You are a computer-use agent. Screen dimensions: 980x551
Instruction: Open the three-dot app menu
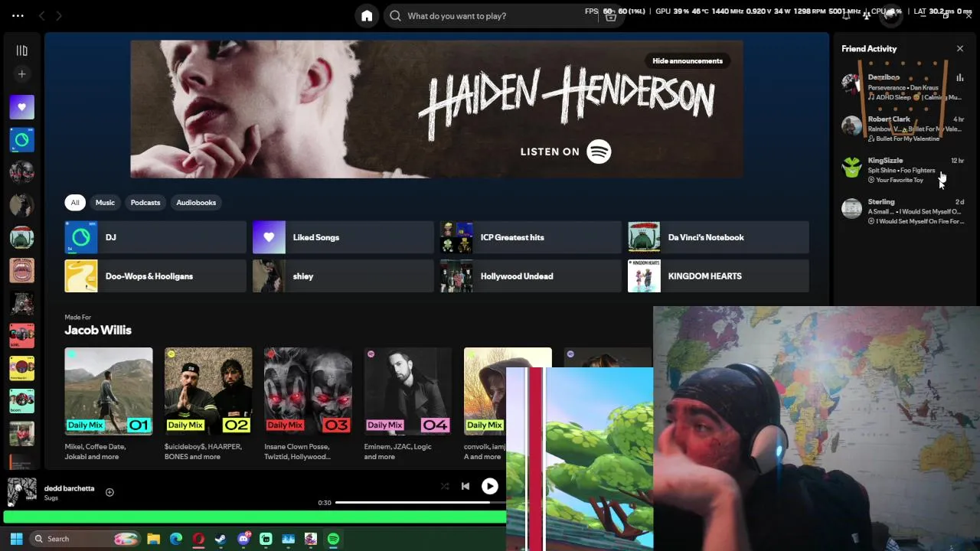coord(18,15)
